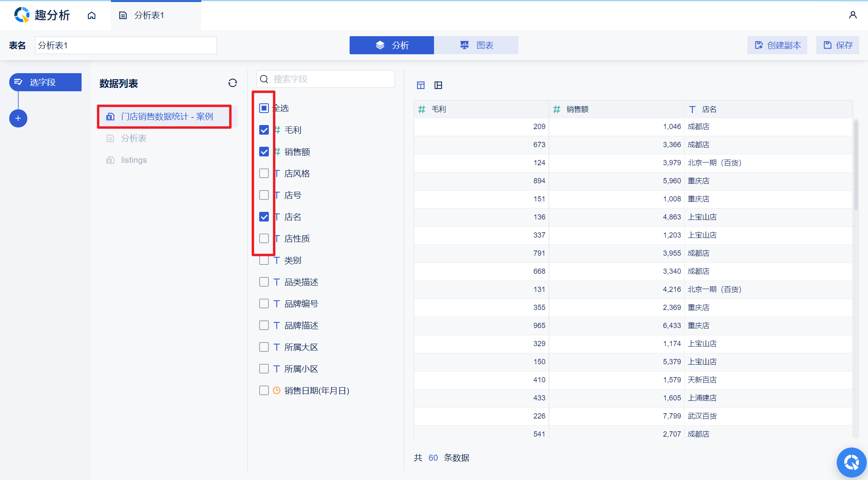
Task: Click the table's vertical scrollbar
Action: pos(856,165)
